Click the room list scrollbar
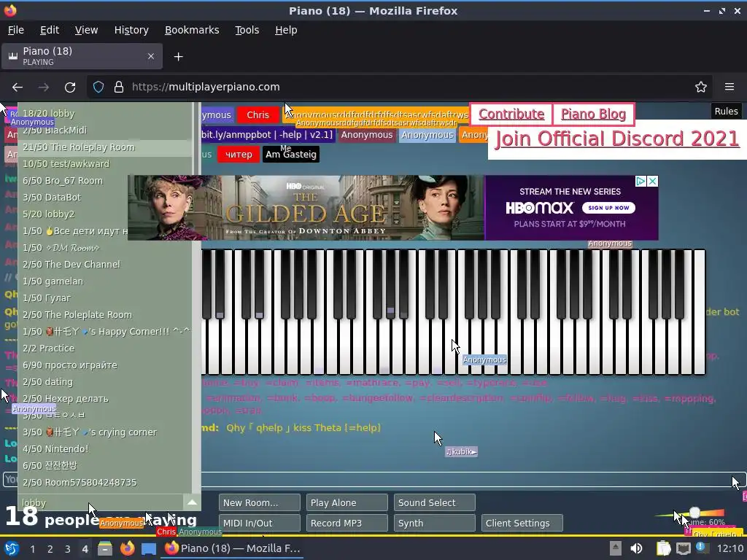The image size is (747, 560). point(196,297)
